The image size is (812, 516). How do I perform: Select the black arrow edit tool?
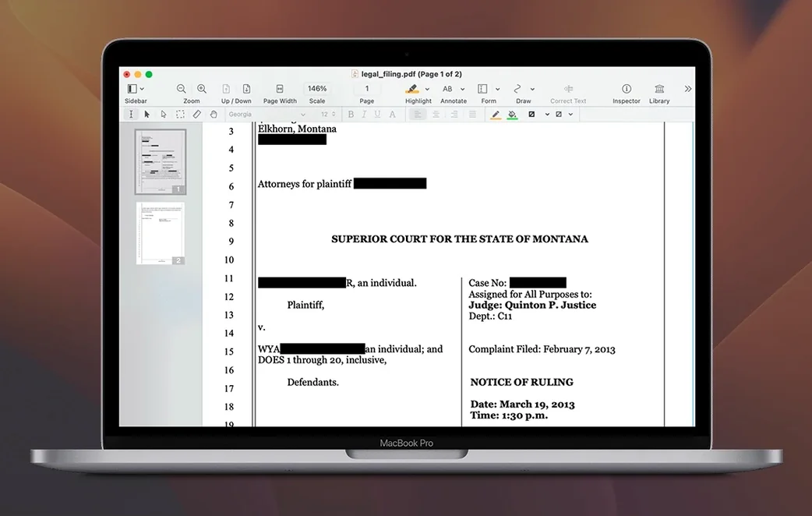pos(147,114)
